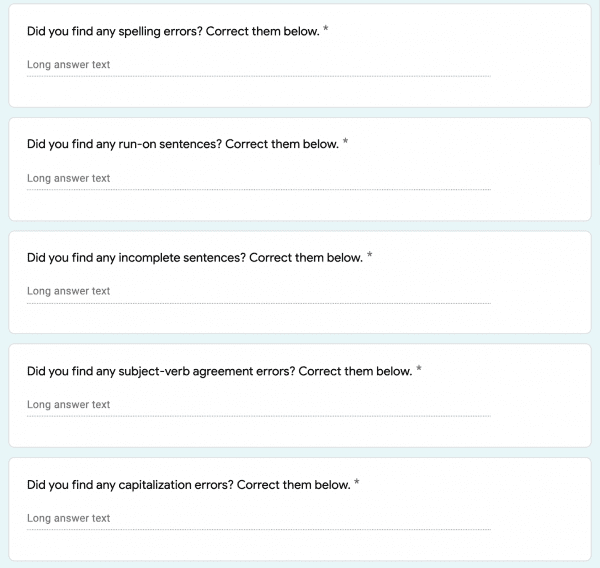
Task: Click the subject-verb agreement answer field
Action: [258, 405]
